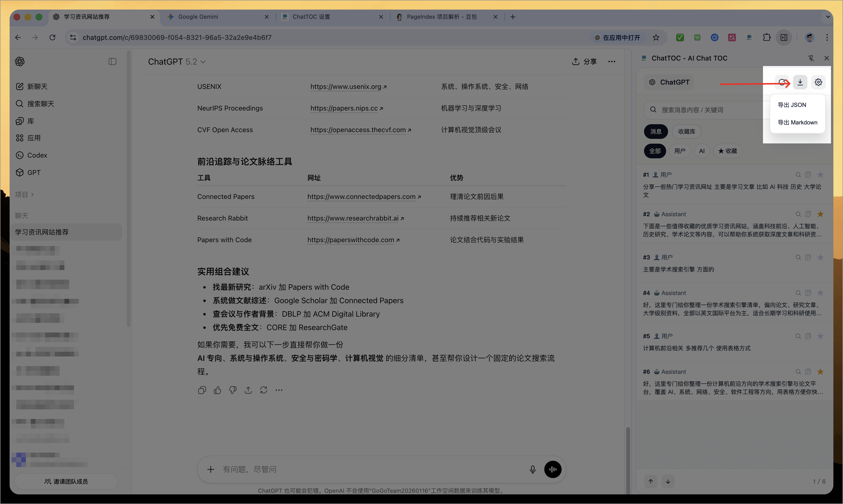
Task: Click the regenerate response icon
Action: click(264, 390)
